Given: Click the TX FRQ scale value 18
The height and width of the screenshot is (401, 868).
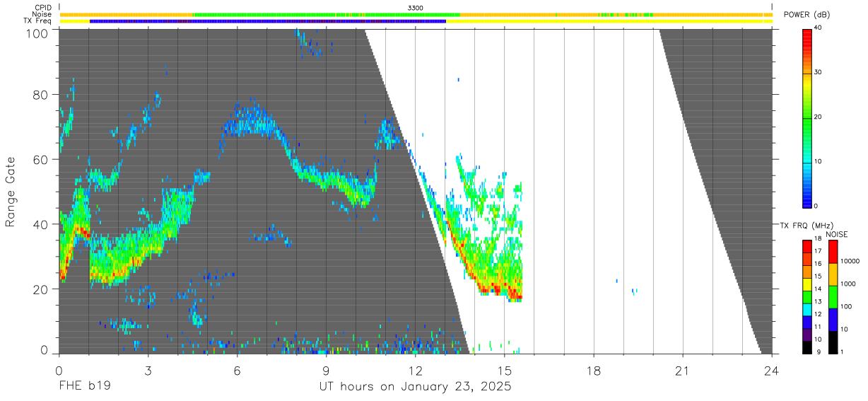Looking at the screenshot, I should 819,240.
